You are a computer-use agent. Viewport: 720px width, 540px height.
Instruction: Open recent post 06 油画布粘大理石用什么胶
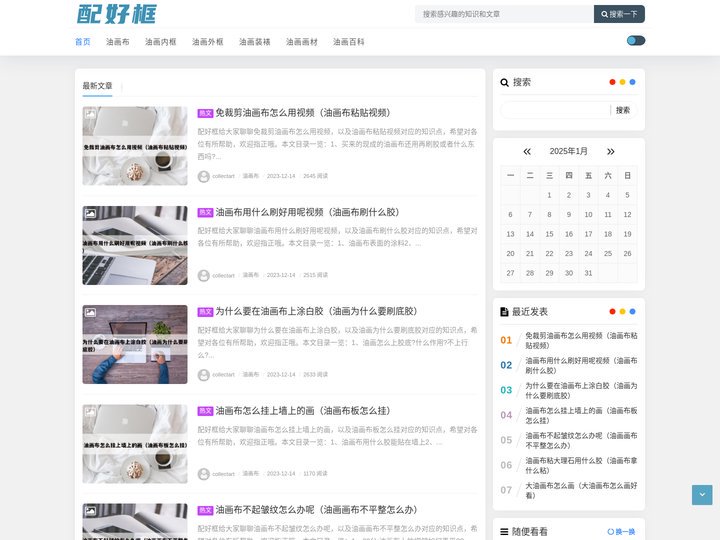coord(581,466)
